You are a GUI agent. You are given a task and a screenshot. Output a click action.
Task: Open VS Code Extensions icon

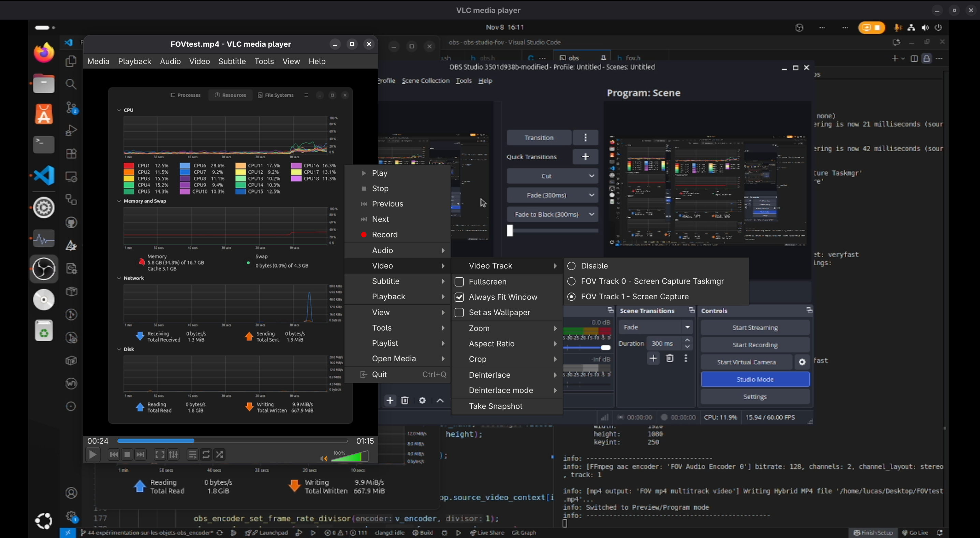coord(71,154)
